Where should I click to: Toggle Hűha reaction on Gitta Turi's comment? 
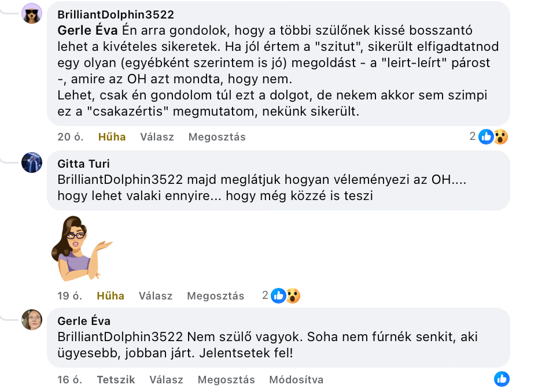110,295
